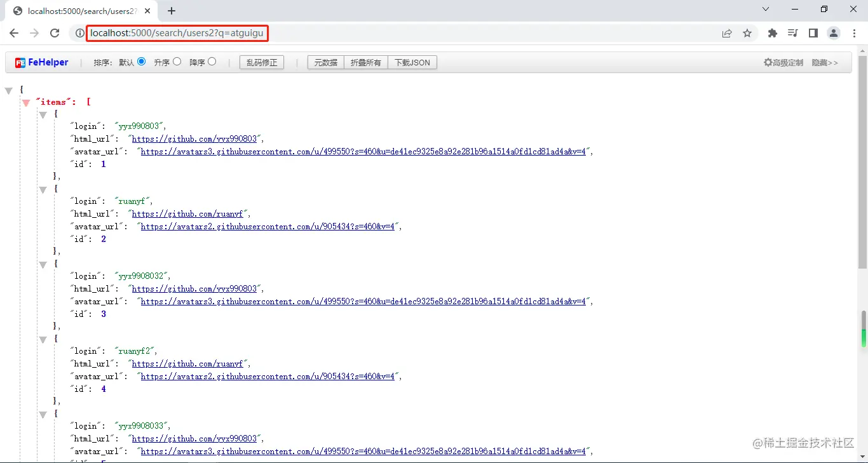Viewport: 868px width, 463px height.
Task: Collapse the object with login ruanyf2
Action: [x=43, y=340]
